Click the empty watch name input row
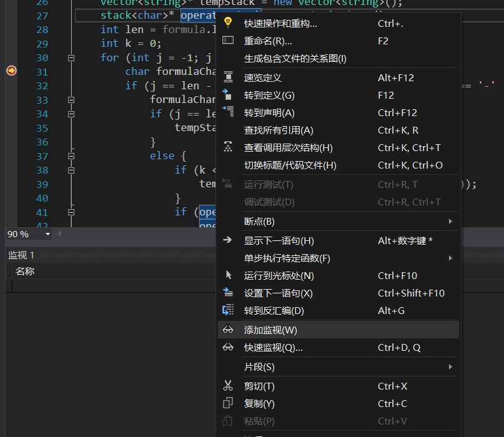This screenshot has height=437, width=504. tap(114, 286)
